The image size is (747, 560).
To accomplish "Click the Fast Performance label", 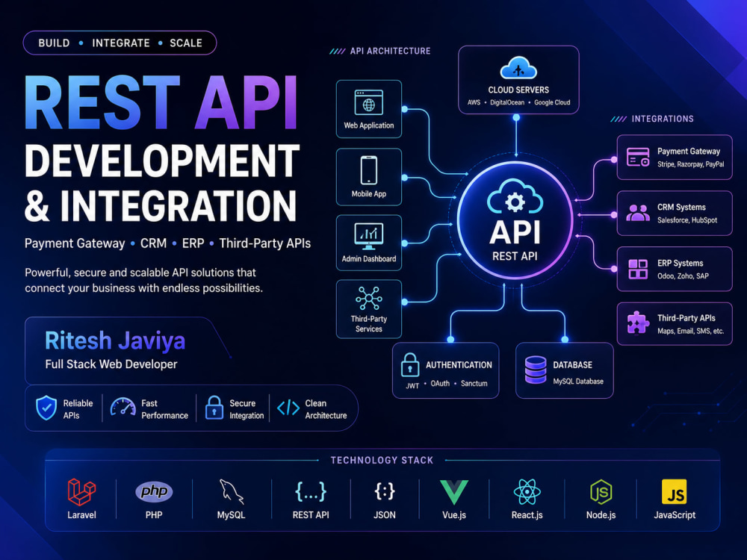I will point(164,409).
